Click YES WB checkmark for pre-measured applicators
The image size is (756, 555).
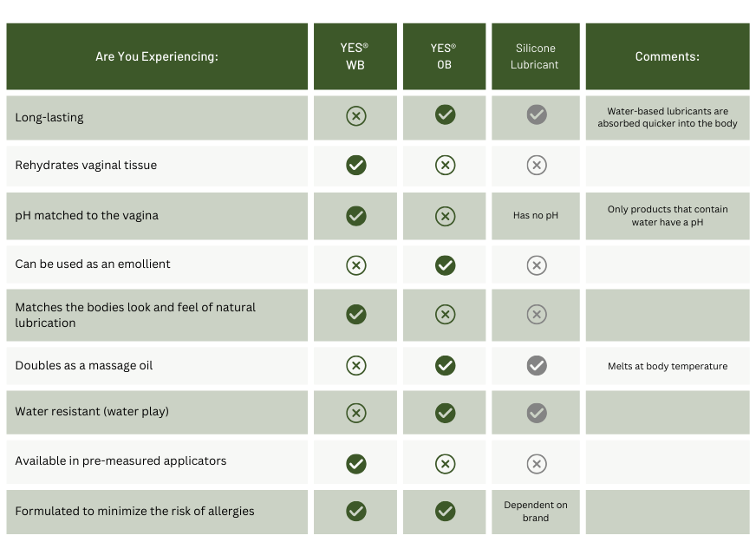(x=355, y=464)
